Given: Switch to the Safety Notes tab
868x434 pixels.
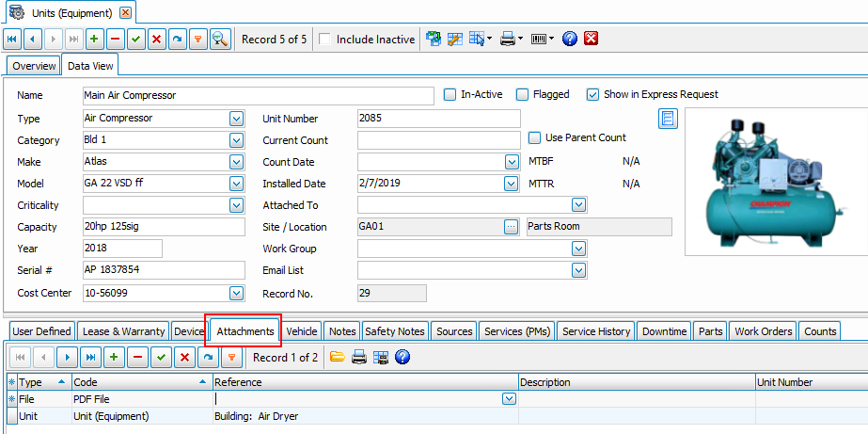Looking at the screenshot, I should coord(395,331).
